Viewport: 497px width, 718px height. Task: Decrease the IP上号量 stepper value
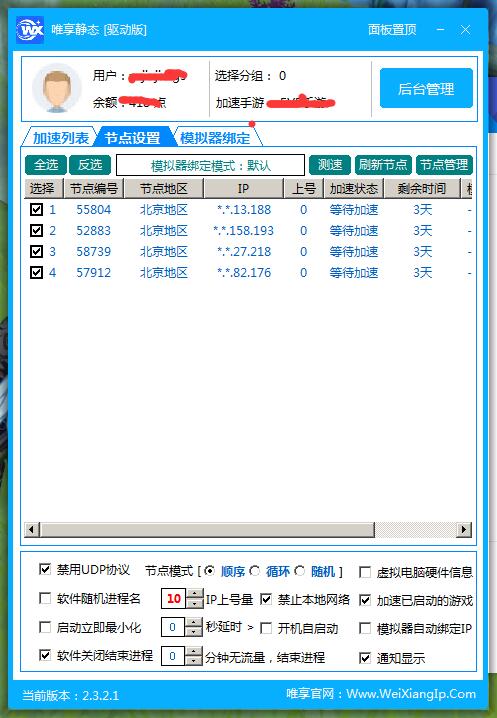coord(195,604)
